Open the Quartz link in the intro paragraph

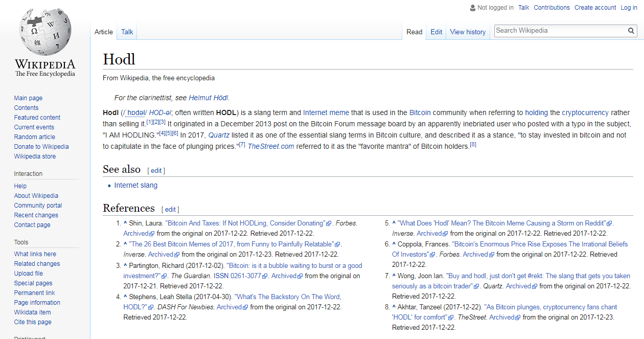point(219,135)
